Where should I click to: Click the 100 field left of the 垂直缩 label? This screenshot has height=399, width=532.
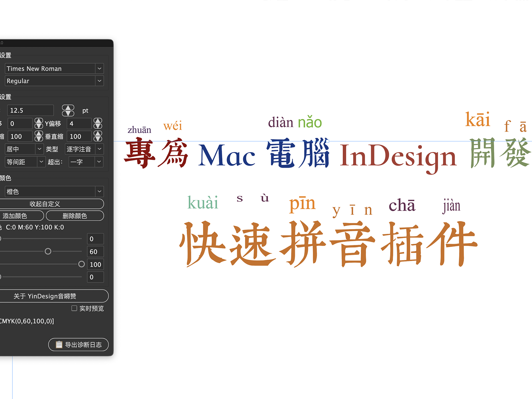[20, 136]
